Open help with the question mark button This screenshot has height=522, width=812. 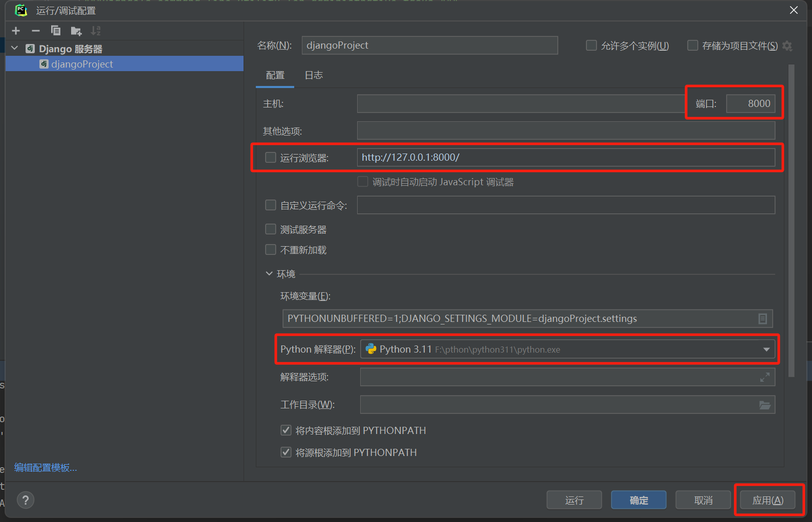point(26,500)
